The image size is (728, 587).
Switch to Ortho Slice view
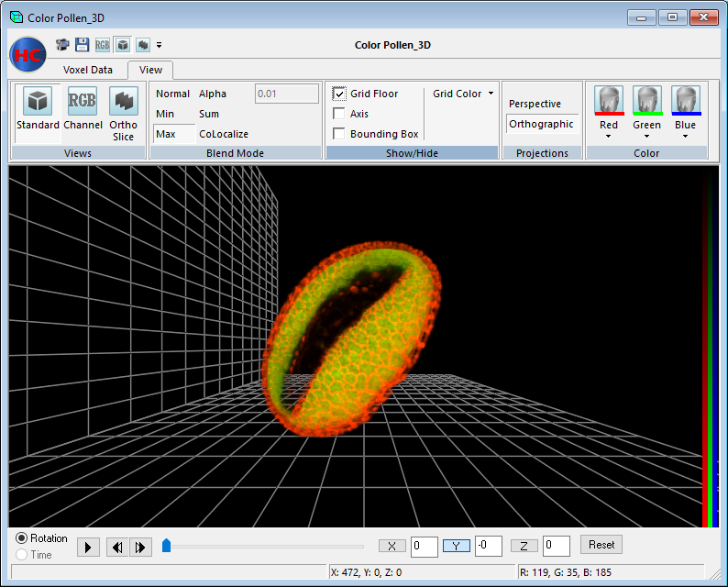(124, 101)
